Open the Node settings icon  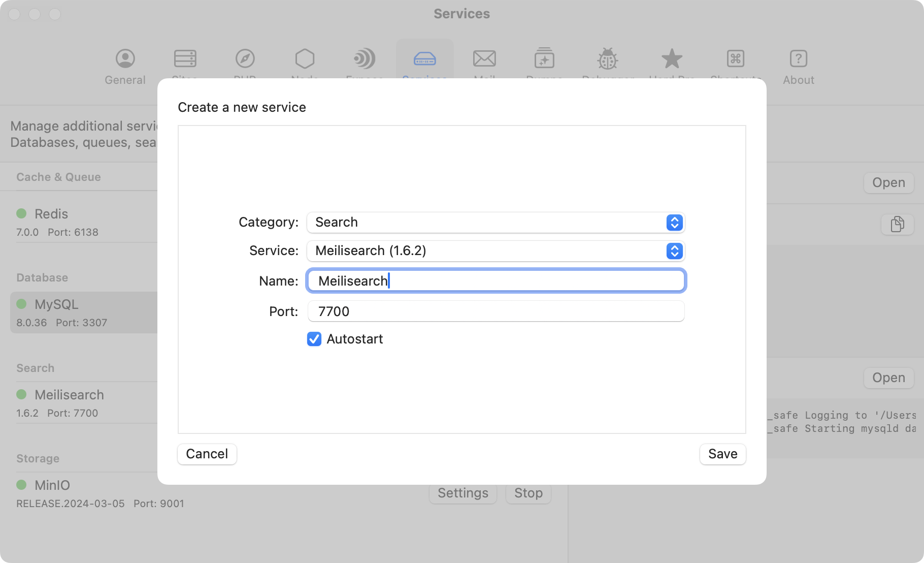click(305, 58)
